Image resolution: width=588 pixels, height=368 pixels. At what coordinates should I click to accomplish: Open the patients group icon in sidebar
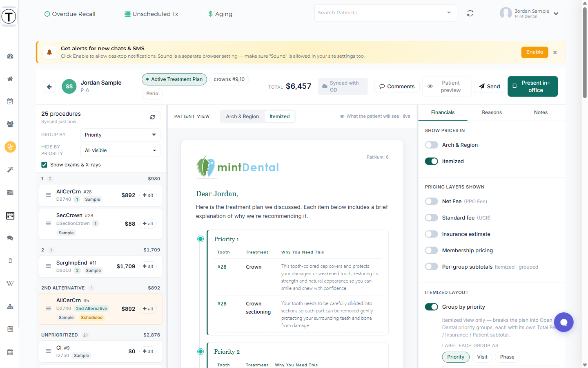pyautogui.click(x=10, y=124)
